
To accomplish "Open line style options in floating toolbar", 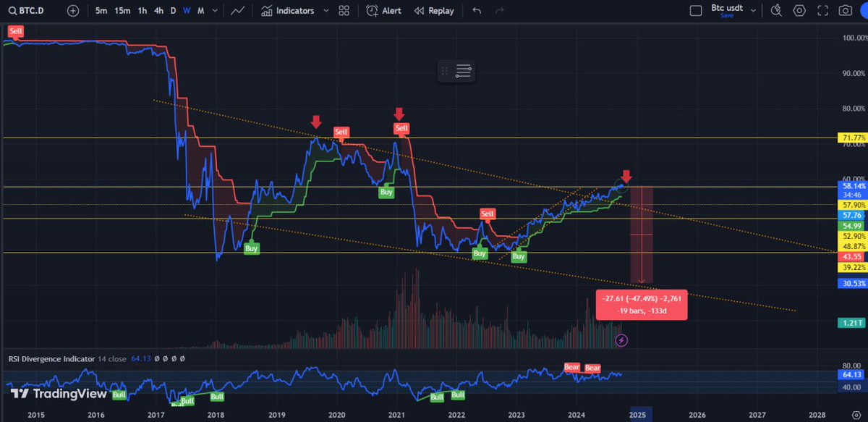I will 464,71.
